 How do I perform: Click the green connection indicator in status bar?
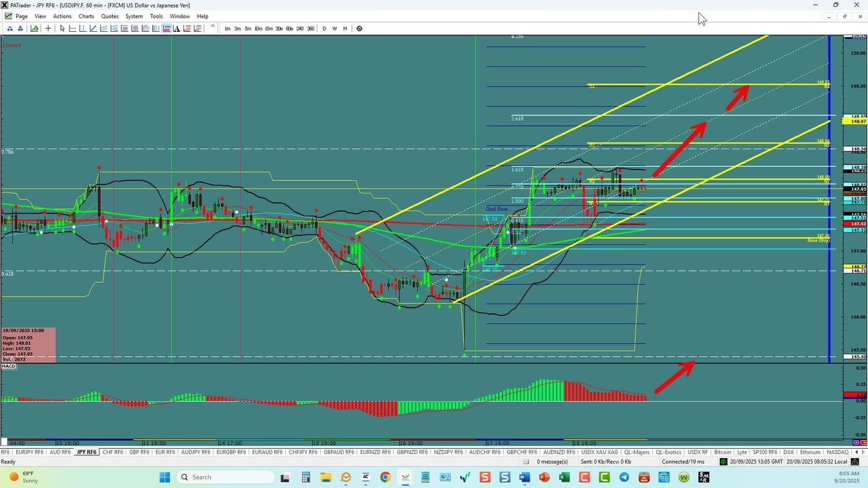coord(723,461)
